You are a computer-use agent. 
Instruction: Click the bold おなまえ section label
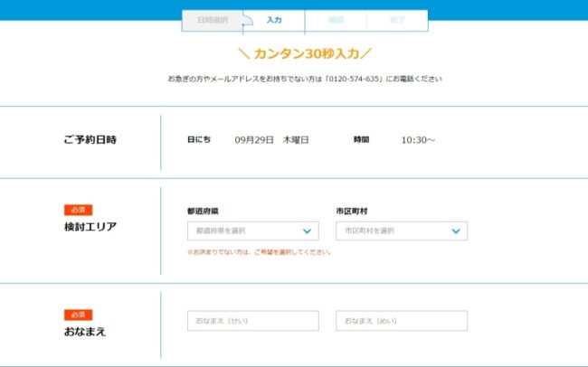coord(85,332)
